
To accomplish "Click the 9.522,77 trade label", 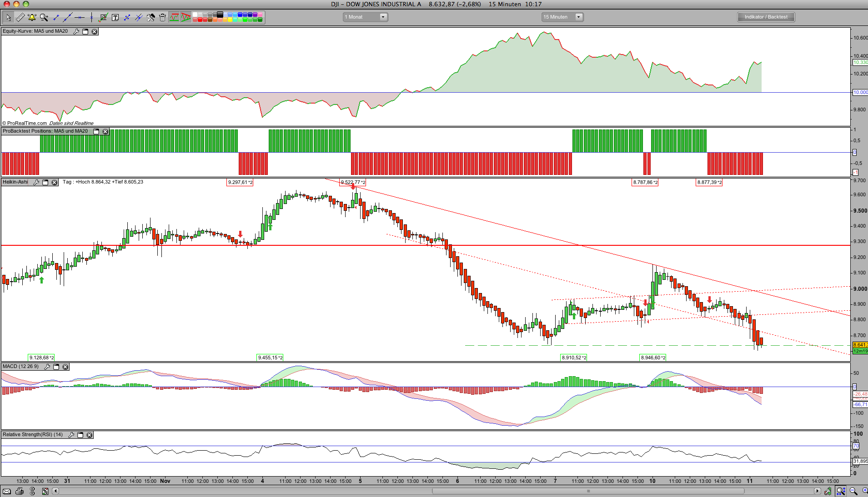I will 353,182.
